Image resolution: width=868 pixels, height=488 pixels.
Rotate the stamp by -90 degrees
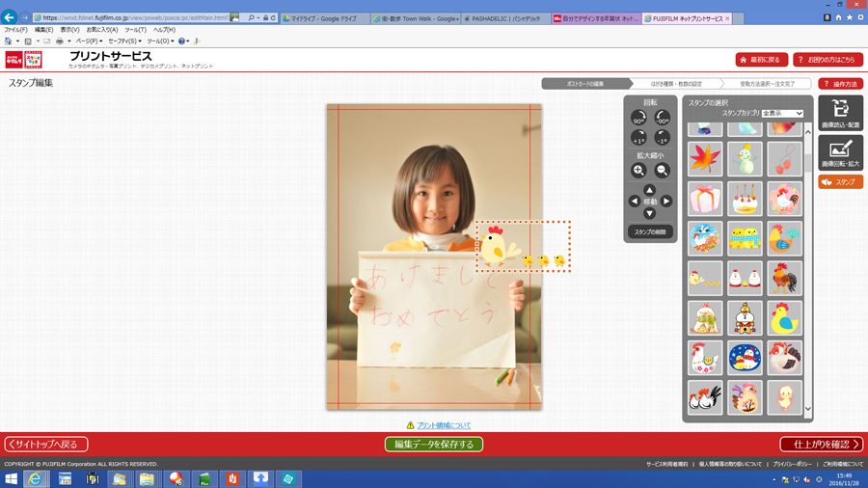[x=662, y=119]
